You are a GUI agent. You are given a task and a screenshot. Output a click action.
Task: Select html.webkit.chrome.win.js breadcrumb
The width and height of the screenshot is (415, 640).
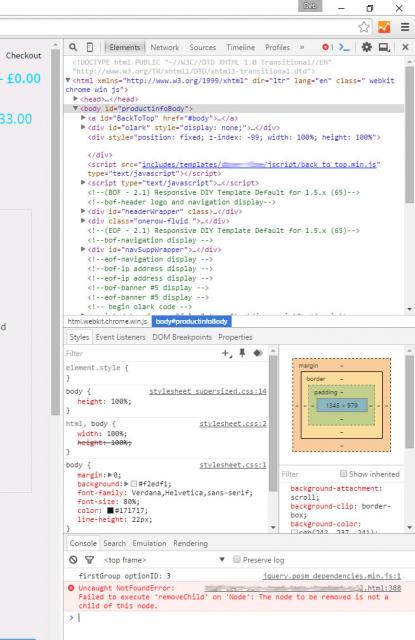pyautogui.click(x=107, y=322)
